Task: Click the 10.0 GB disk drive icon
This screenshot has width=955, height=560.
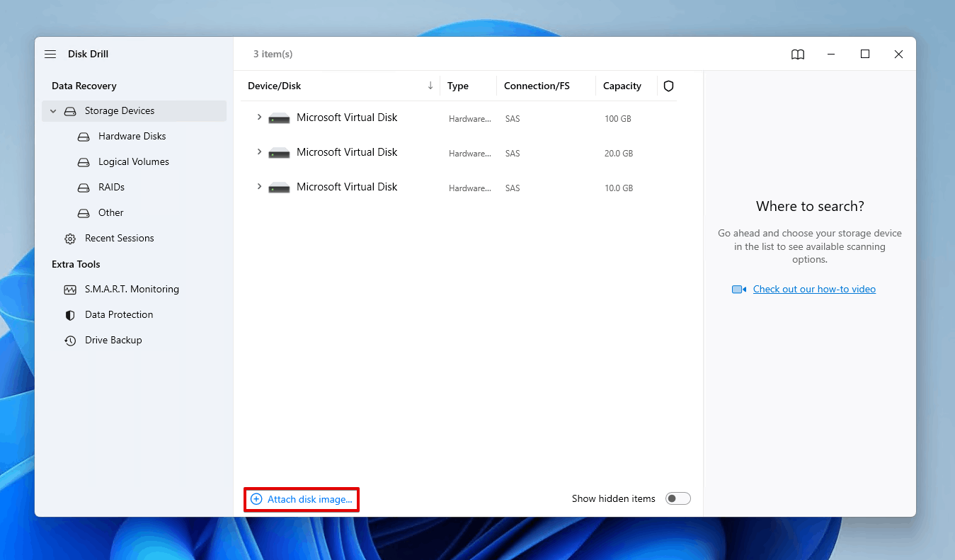Action: point(280,188)
